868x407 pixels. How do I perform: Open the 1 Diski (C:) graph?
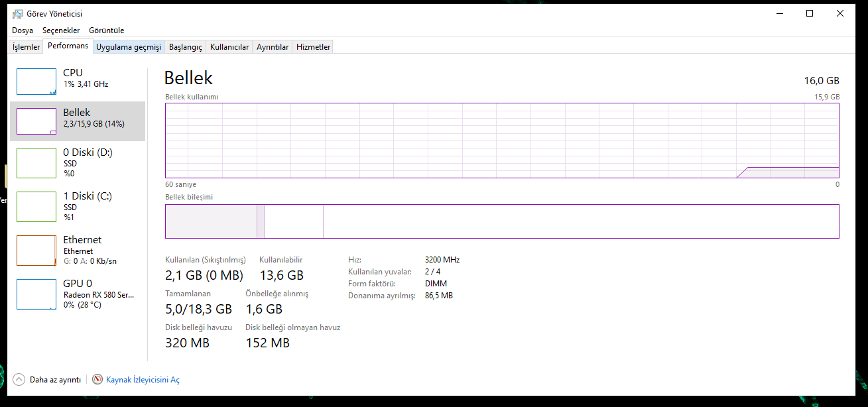36,207
